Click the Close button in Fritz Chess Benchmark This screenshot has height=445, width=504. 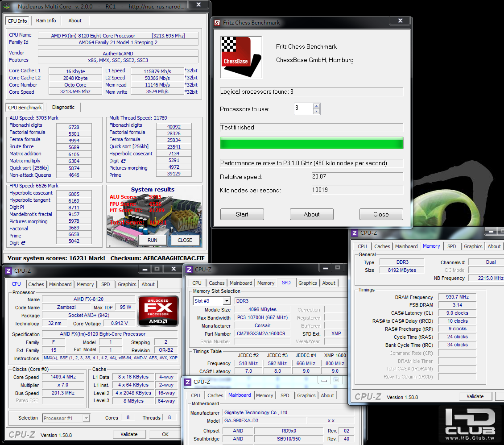click(381, 214)
